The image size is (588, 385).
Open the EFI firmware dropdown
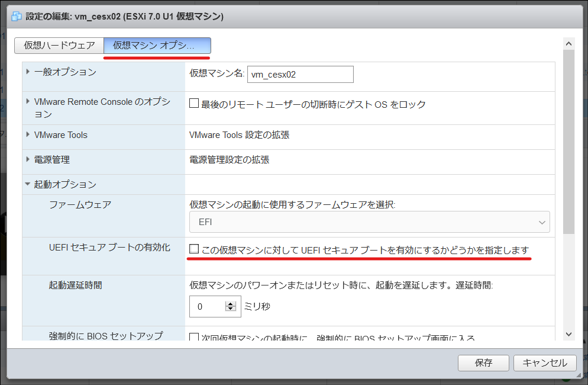369,222
